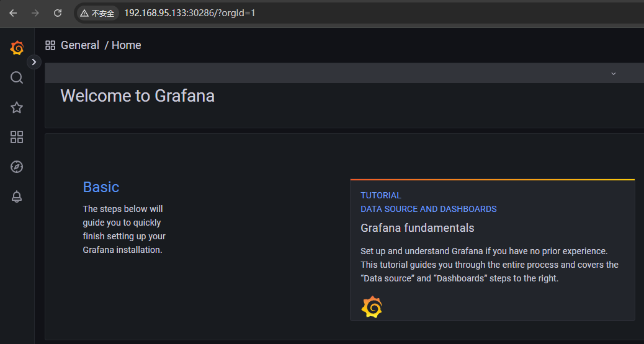Click the 不安全 security warning badge
The image size is (644, 344).
[x=98, y=13]
